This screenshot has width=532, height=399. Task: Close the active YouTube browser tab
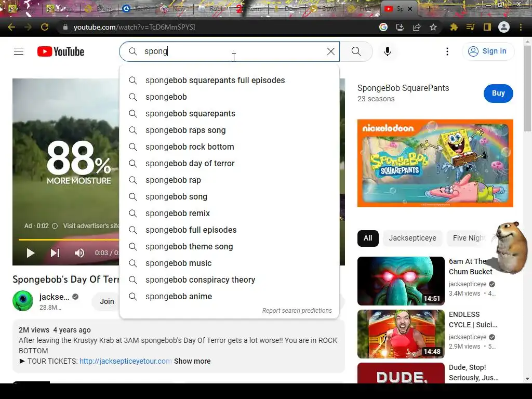(x=410, y=9)
